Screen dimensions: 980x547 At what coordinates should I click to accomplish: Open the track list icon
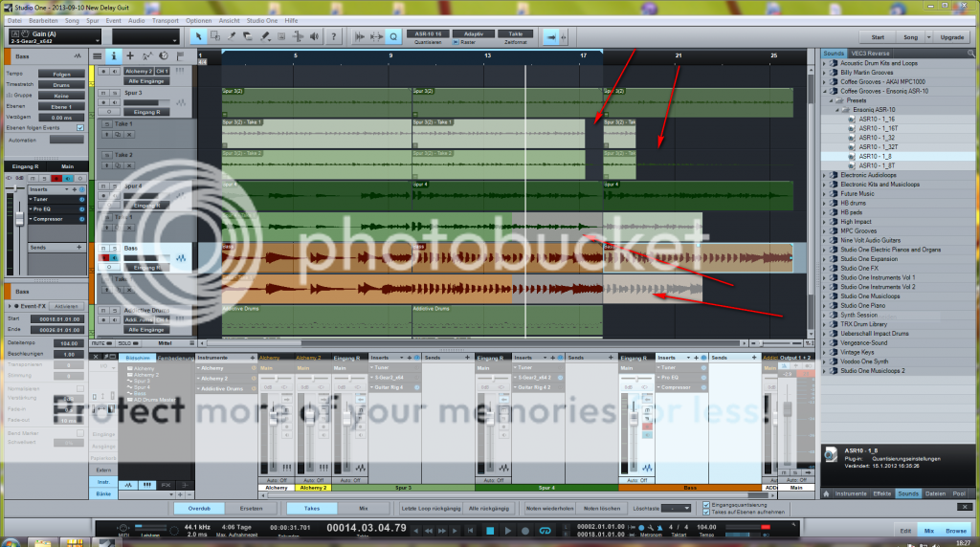[97, 56]
